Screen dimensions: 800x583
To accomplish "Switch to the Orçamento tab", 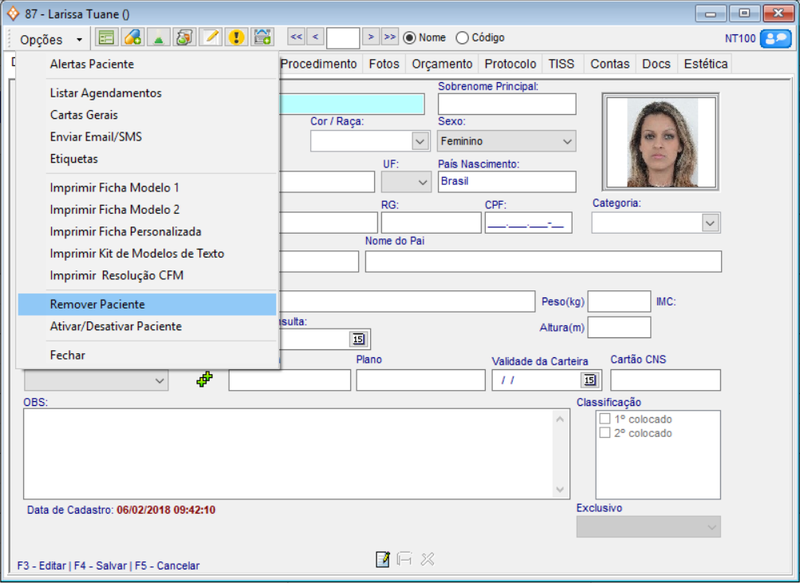I will pyautogui.click(x=441, y=64).
